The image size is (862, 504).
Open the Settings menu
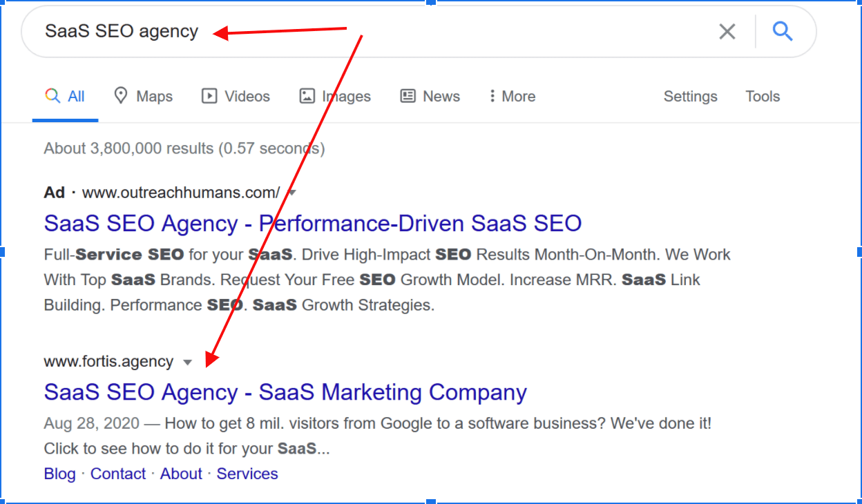pyautogui.click(x=690, y=97)
